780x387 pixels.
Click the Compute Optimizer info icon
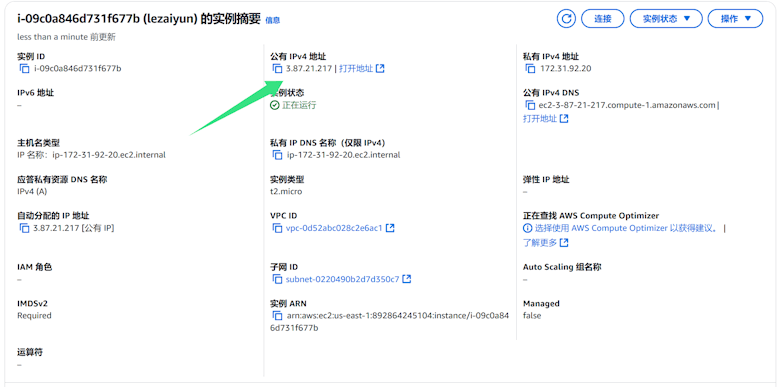tap(527, 228)
